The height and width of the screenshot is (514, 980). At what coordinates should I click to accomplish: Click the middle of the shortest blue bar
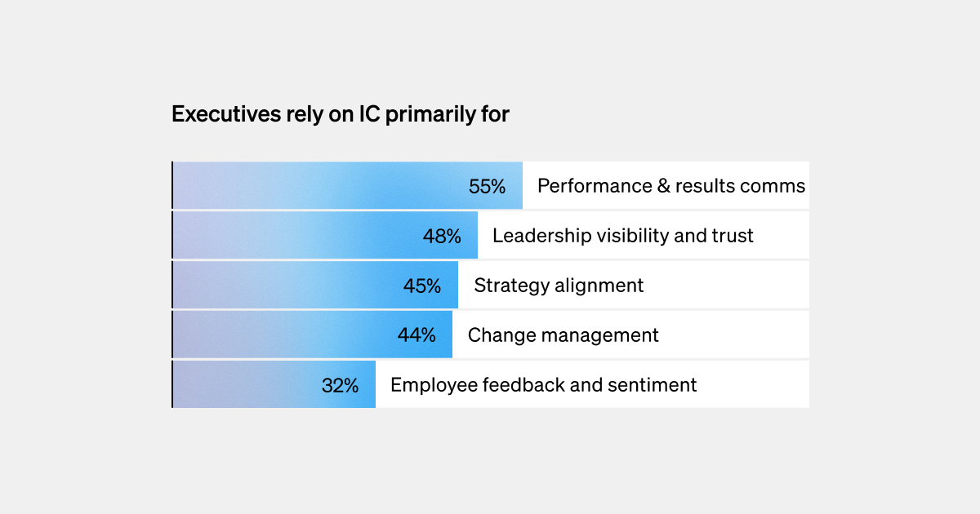pos(274,385)
